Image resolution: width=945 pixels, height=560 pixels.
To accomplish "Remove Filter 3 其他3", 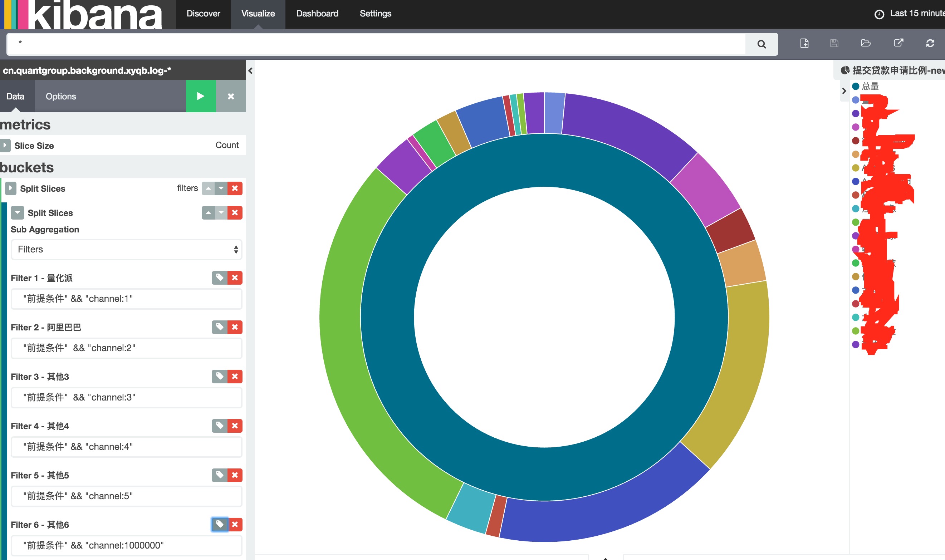I will [x=235, y=376].
